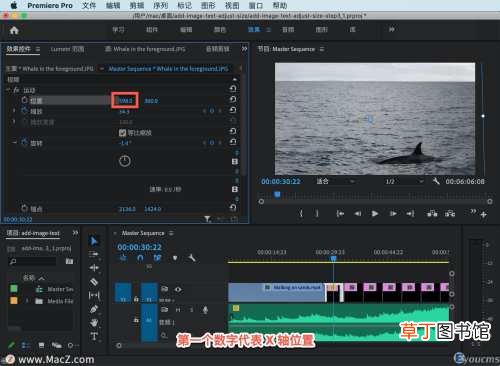This screenshot has width=500, height=366.
Task: Toggle insert sequences as nests button
Action: pyautogui.click(x=123, y=258)
